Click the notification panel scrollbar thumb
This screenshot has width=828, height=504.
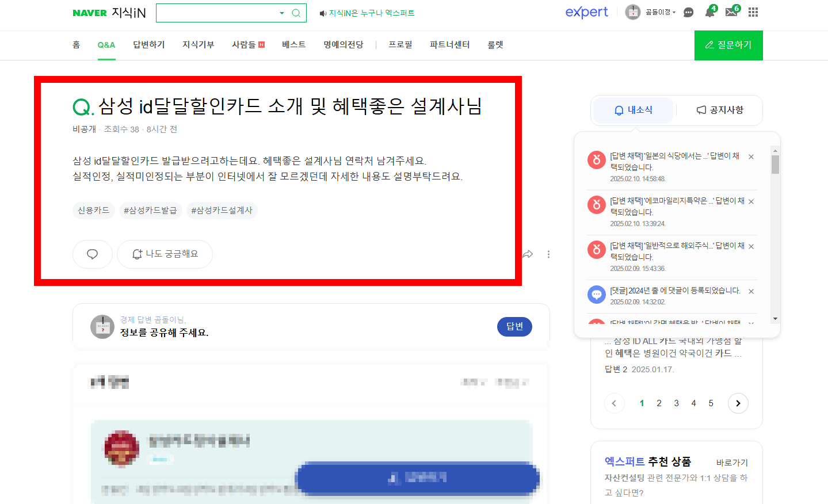point(775,164)
